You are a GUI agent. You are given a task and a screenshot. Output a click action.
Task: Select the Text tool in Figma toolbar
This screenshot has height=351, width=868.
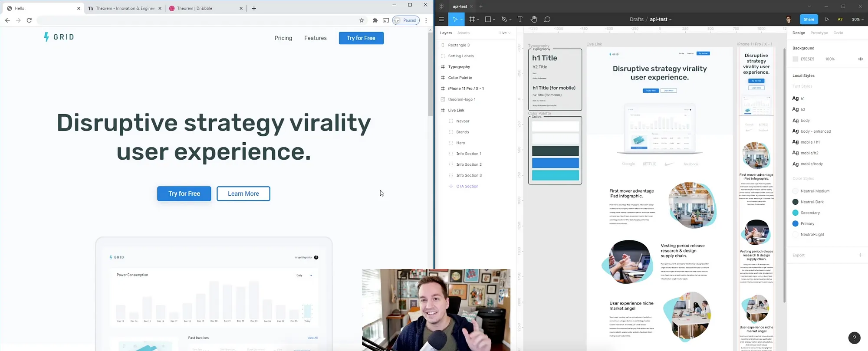[520, 20]
